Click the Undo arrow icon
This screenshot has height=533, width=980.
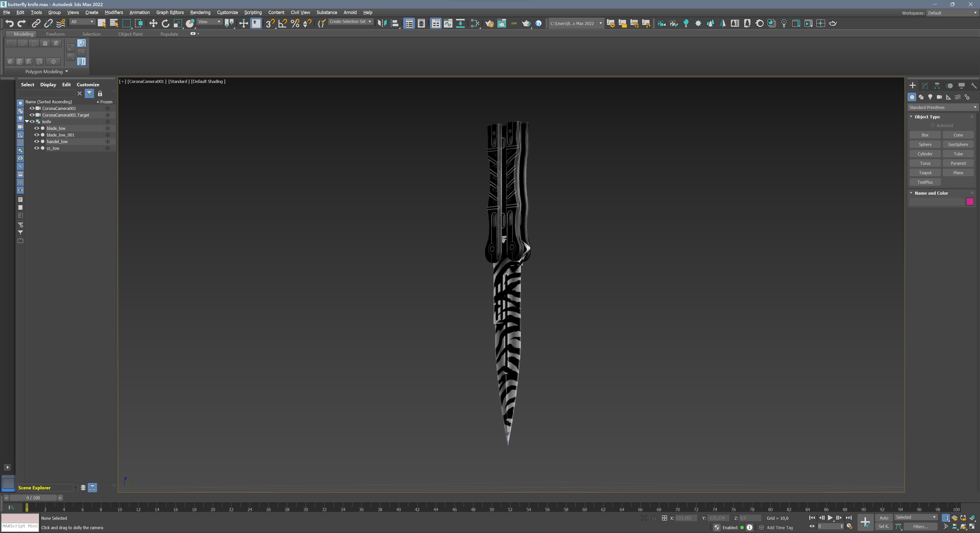coord(9,23)
